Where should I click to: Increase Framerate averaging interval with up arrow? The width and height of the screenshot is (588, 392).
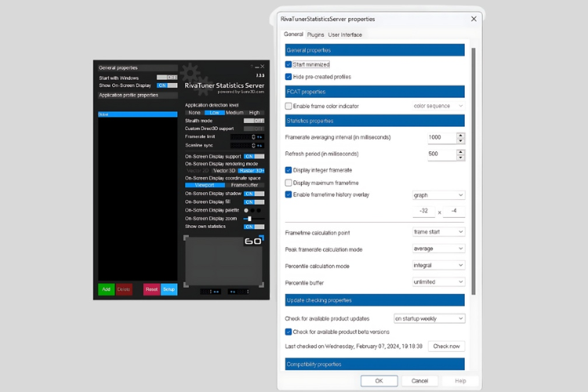460,136
